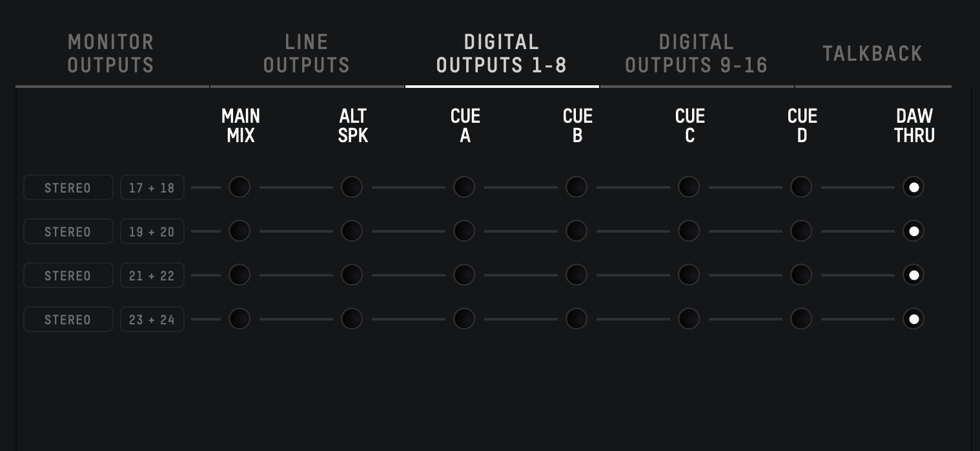The image size is (980, 451).
Task: Click the 21 + 22 channel label
Action: tap(152, 275)
